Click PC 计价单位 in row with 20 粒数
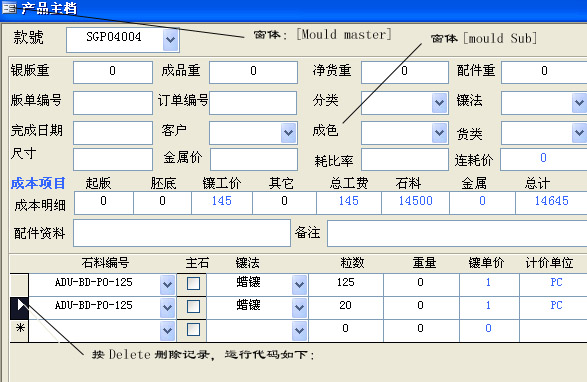 pos(556,306)
